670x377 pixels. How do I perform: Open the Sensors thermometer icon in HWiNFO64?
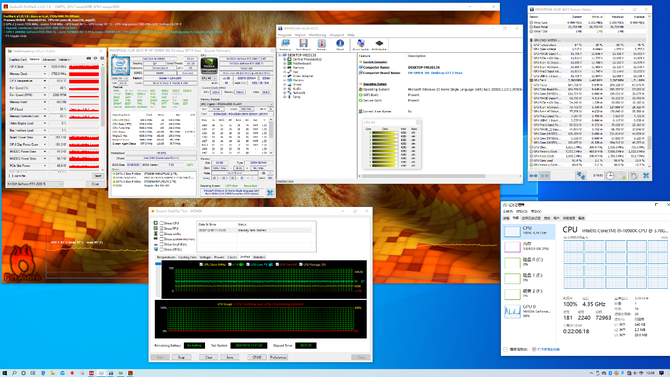click(322, 43)
